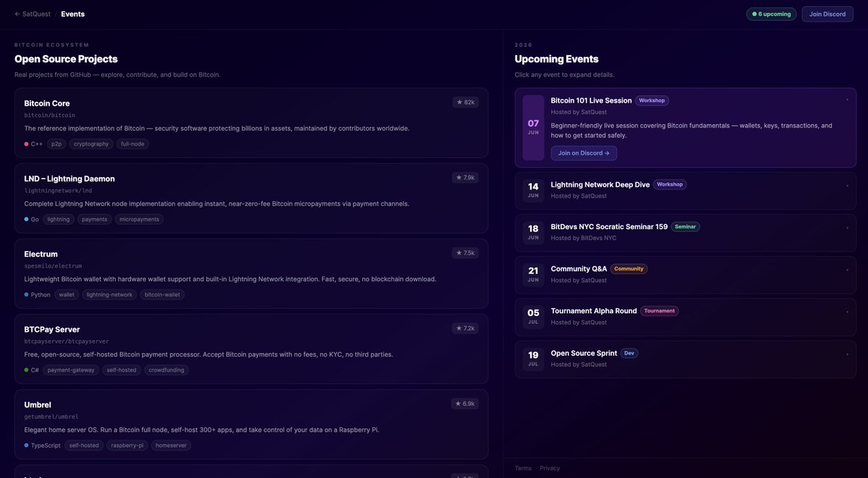Image resolution: width=868 pixels, height=478 pixels.
Task: Click the 21 JUN date badge
Action: coord(533,275)
